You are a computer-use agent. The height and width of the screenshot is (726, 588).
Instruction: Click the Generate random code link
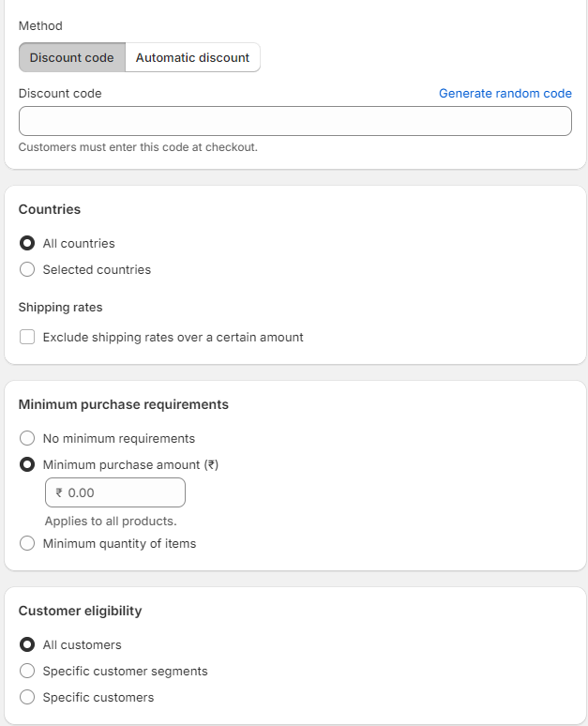(505, 93)
